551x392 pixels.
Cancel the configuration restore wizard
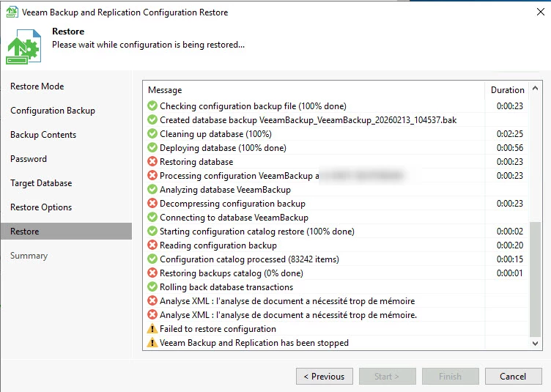(x=513, y=377)
